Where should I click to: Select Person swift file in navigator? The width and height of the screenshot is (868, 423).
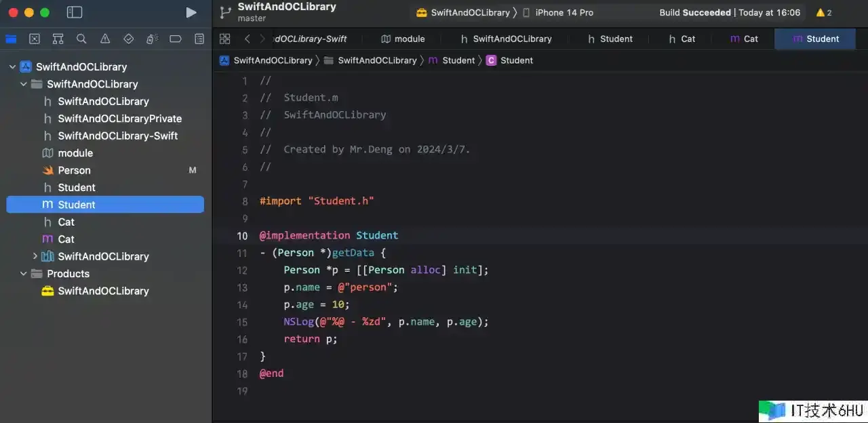[x=74, y=170]
